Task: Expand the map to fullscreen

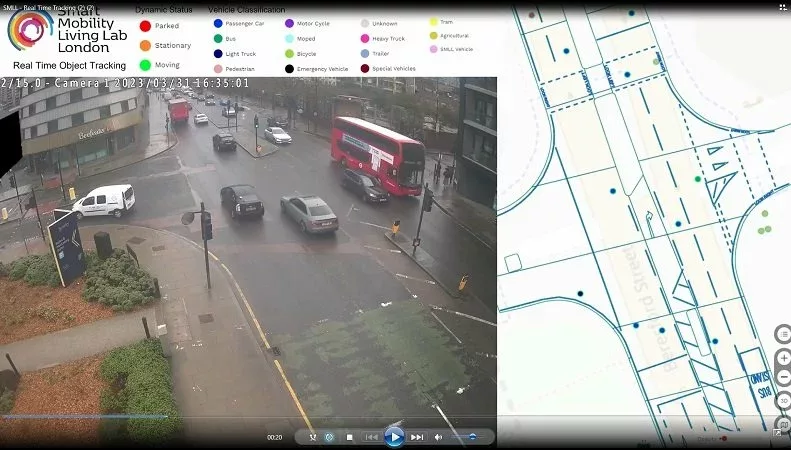Action: (777, 433)
